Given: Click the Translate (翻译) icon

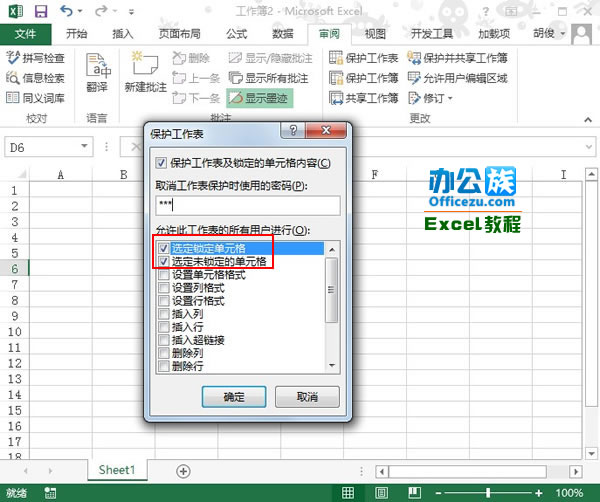Looking at the screenshot, I should 98,73.
